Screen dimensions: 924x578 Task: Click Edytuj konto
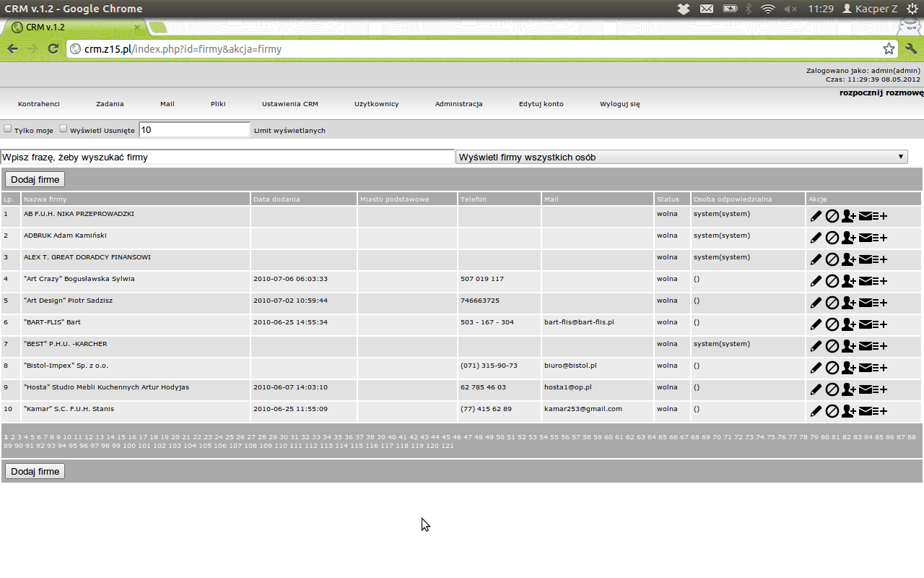click(x=541, y=104)
